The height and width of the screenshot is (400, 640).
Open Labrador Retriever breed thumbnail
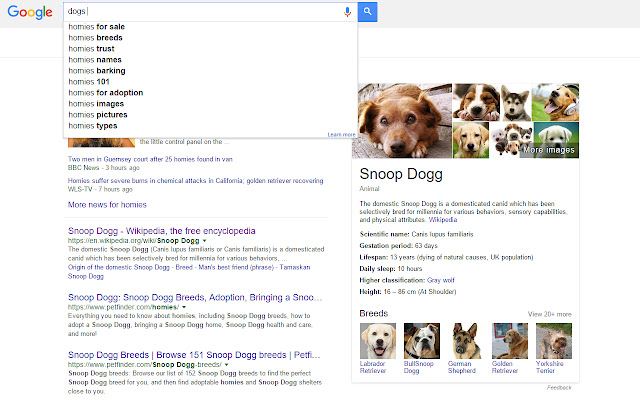[x=378, y=341]
